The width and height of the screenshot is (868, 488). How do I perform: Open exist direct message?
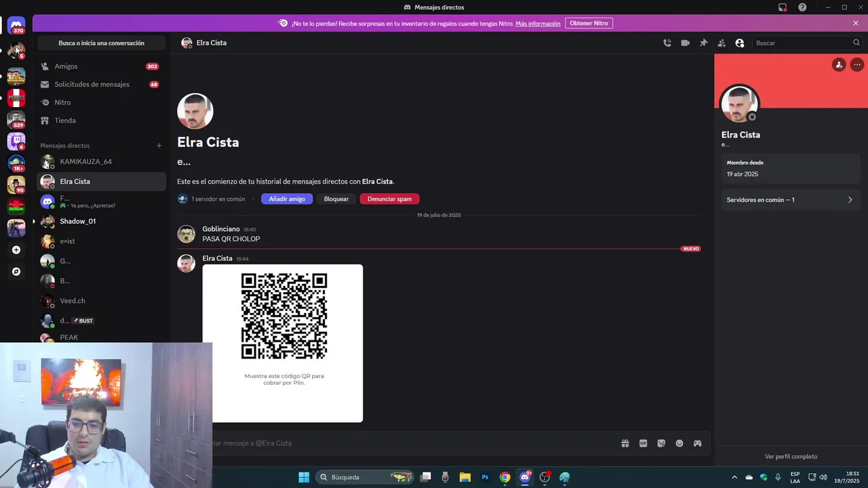click(x=101, y=241)
